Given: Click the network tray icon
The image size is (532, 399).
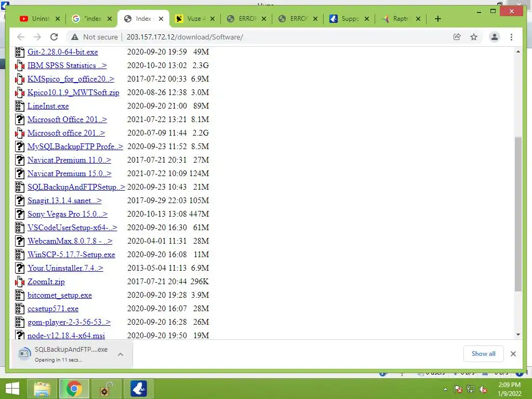Looking at the screenshot, I should coord(471,389).
